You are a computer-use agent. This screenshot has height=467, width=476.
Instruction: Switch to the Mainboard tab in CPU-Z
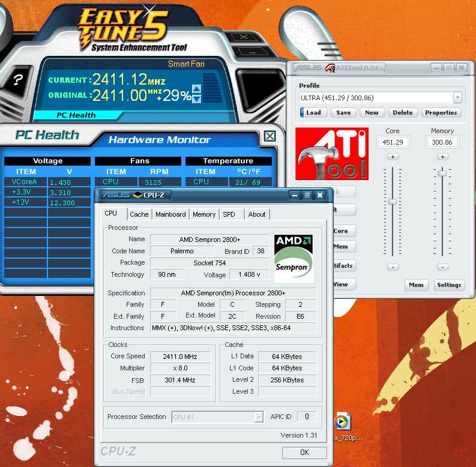coord(170,214)
